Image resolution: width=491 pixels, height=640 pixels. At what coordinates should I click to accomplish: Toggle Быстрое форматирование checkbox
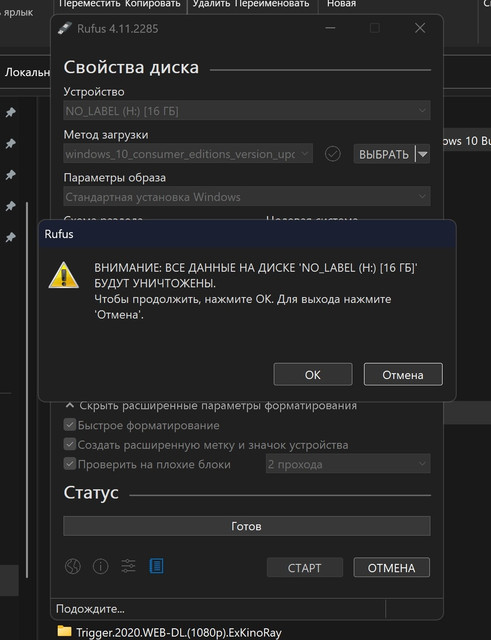[x=70, y=425]
